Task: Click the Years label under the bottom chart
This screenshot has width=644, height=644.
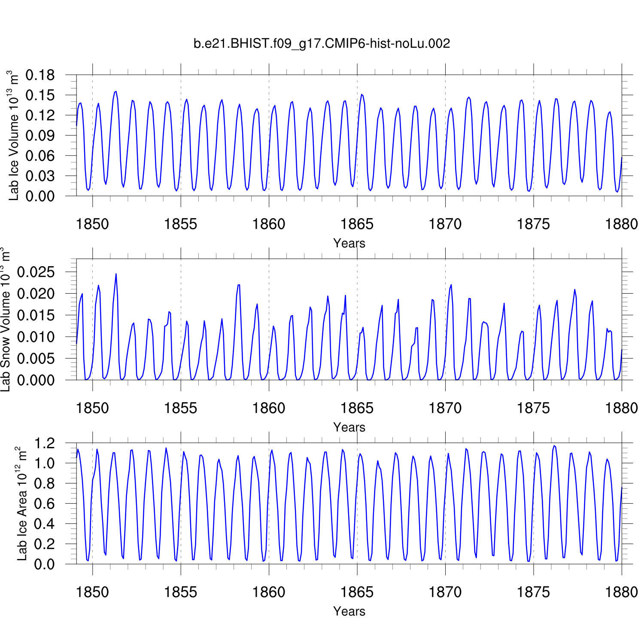Action: pos(349,611)
